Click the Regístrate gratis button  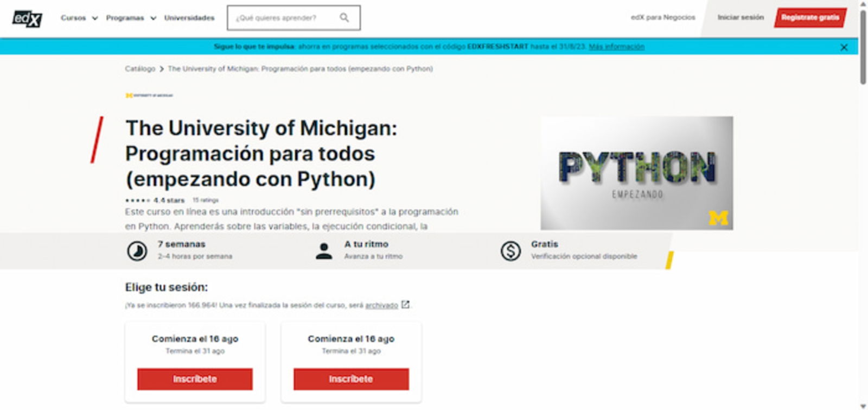pyautogui.click(x=810, y=17)
